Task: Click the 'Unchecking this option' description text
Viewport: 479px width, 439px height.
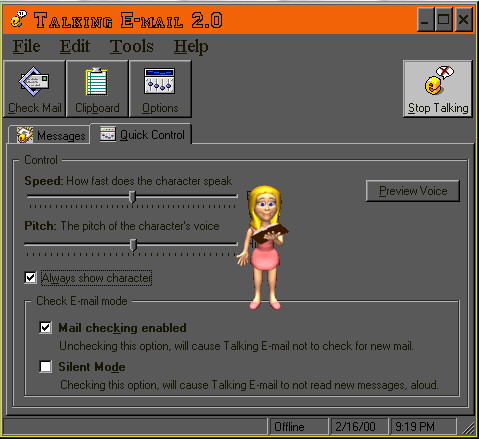Action: [x=236, y=346]
